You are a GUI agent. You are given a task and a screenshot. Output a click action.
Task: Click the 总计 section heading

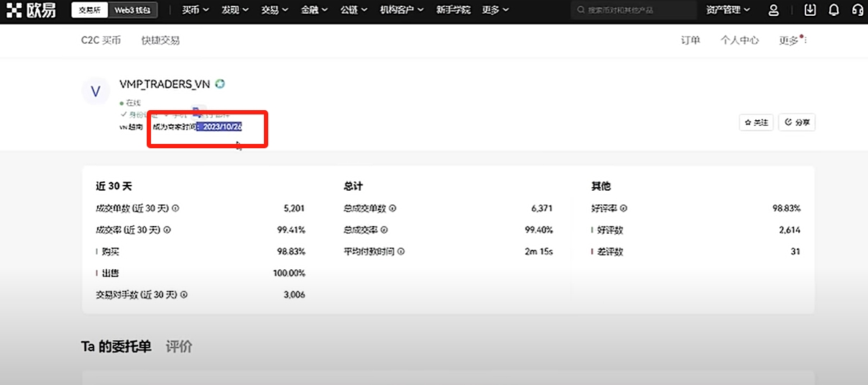point(353,186)
